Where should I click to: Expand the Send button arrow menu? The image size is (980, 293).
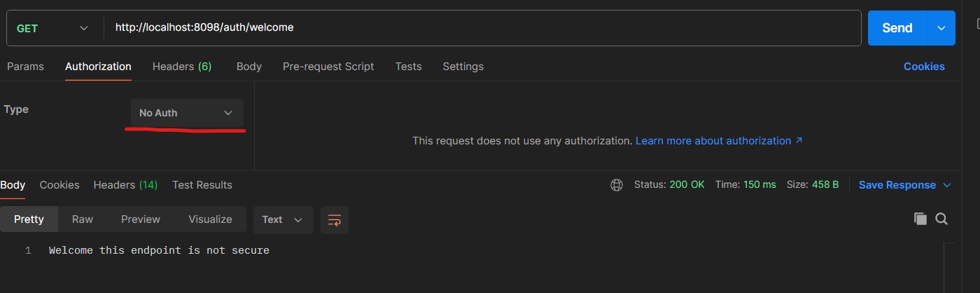point(940,28)
